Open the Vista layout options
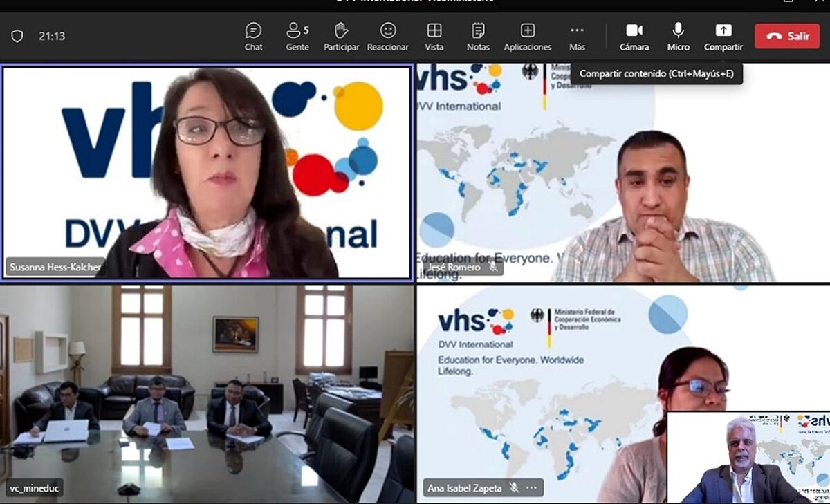830x504 pixels. tap(434, 37)
